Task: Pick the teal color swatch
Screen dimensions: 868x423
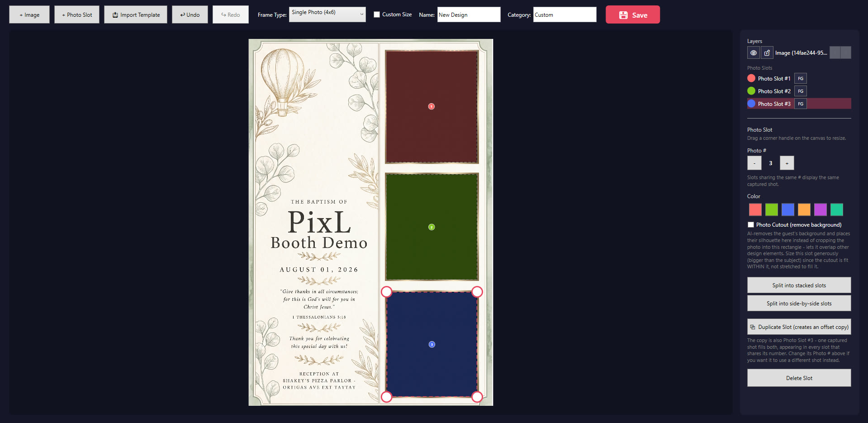Action: coord(837,209)
